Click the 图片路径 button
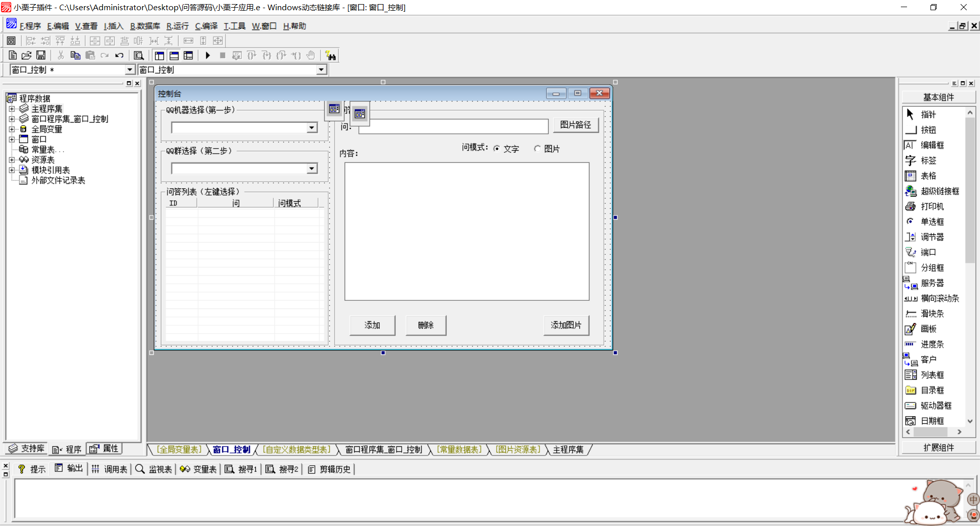Screen dimensions: 980x526 [575, 125]
